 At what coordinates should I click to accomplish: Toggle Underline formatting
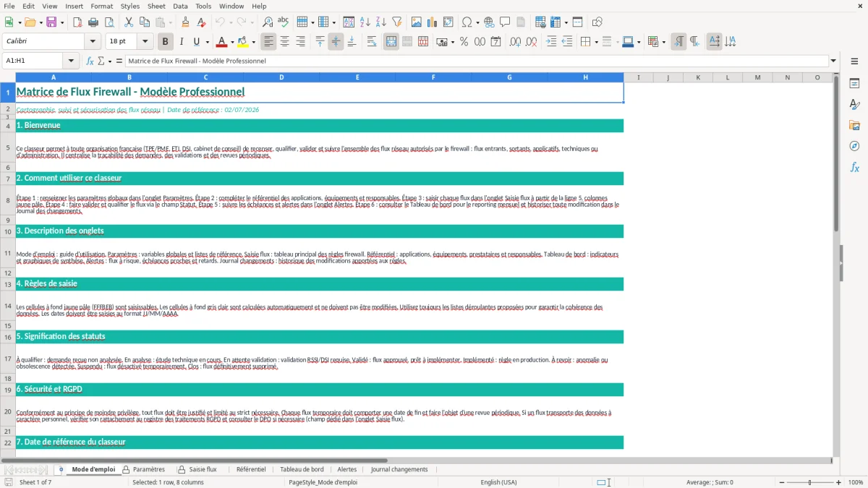[196, 42]
